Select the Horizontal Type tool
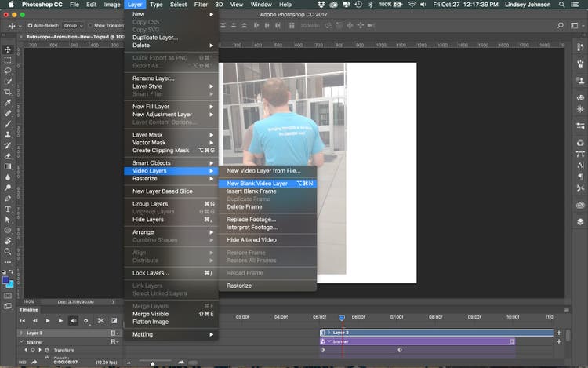 click(8, 209)
